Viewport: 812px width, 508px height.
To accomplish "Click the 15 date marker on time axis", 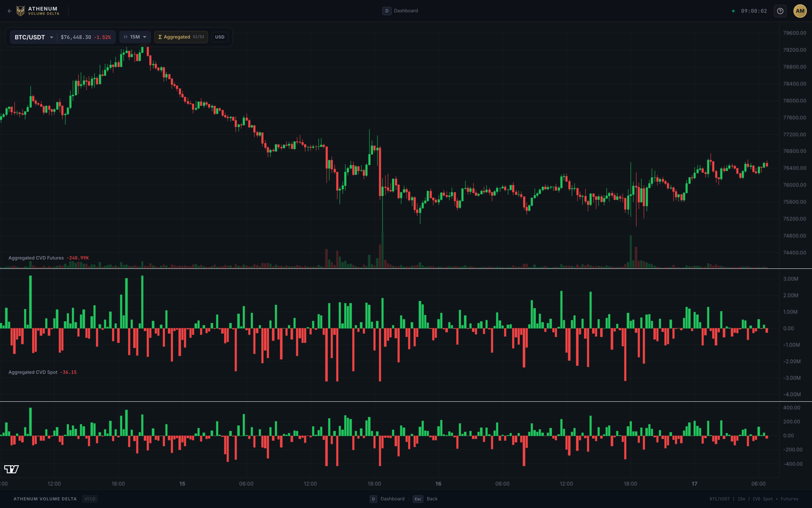I will [x=182, y=484].
